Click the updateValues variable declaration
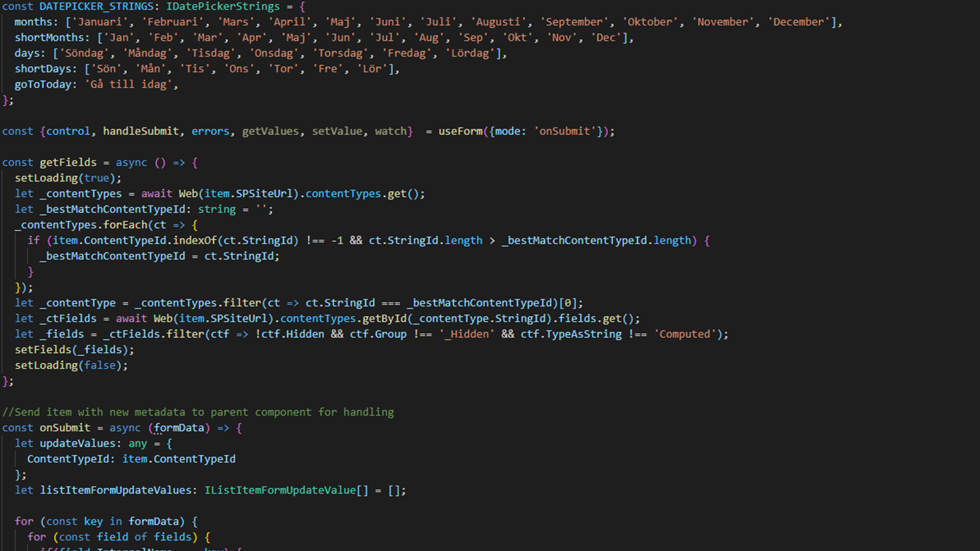This screenshot has height=551, width=980. click(x=78, y=443)
